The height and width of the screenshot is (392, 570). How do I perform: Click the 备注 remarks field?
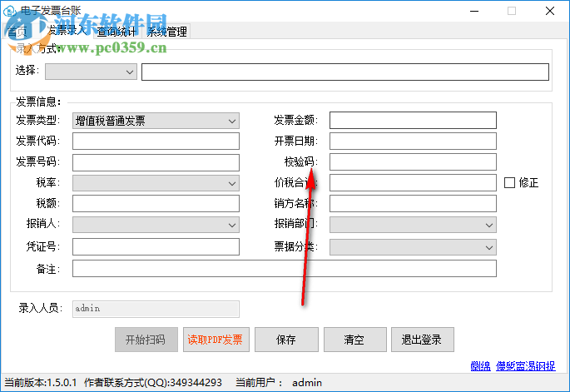click(285, 268)
